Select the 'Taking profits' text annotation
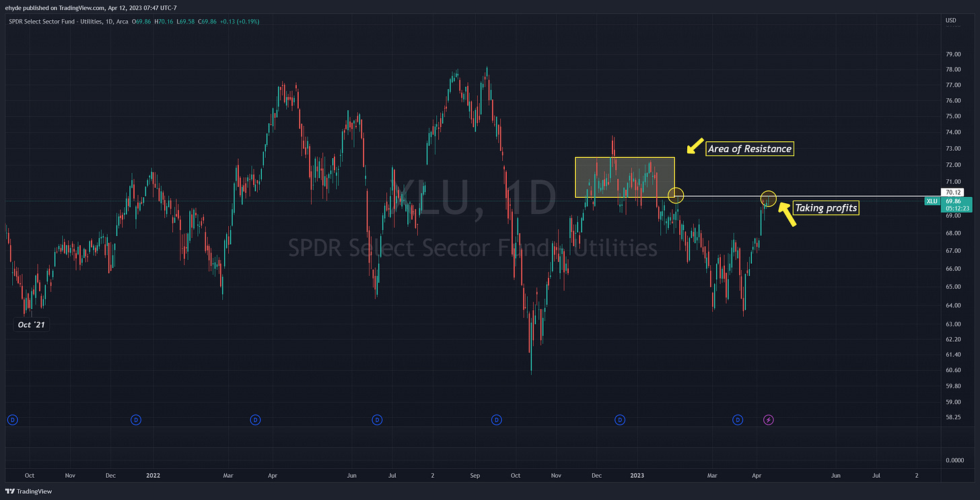Screen dimensions: 980x500 pos(826,208)
